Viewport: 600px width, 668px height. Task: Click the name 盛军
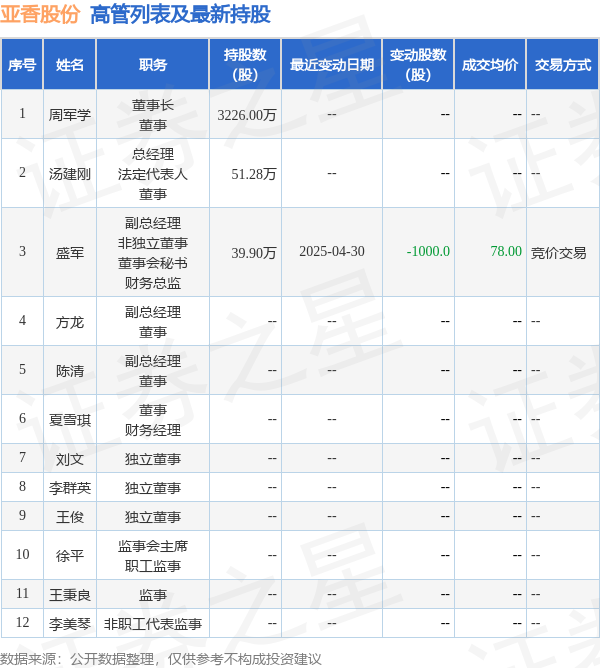coord(70,253)
